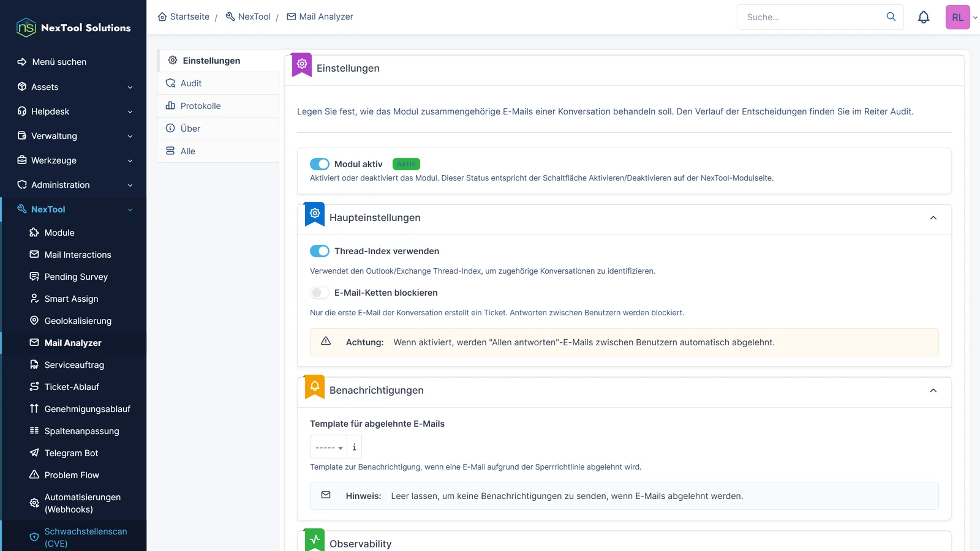This screenshot has height=551, width=980.
Task: Select the Einstellungen tab
Action: [218, 61]
